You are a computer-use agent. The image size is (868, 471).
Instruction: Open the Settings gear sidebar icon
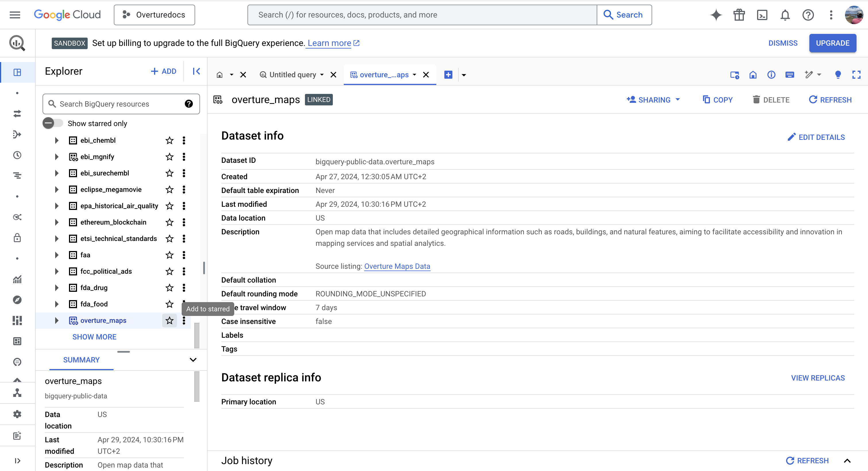click(x=17, y=414)
